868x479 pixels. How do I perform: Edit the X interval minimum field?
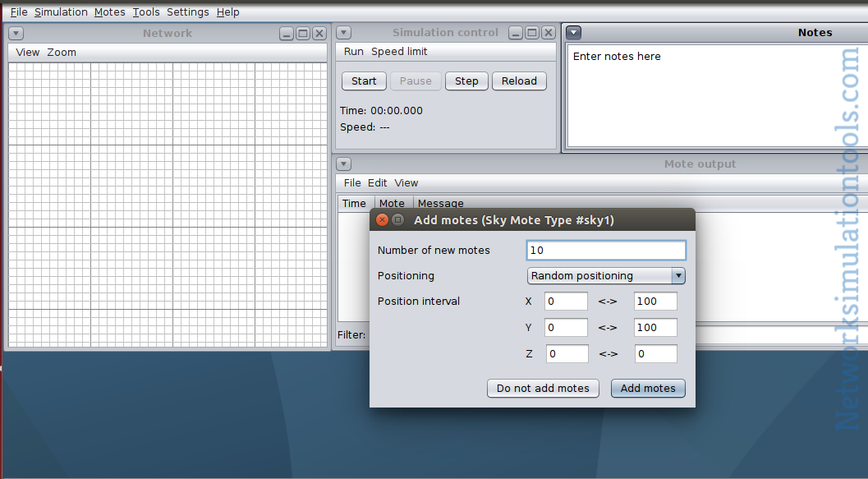click(566, 302)
